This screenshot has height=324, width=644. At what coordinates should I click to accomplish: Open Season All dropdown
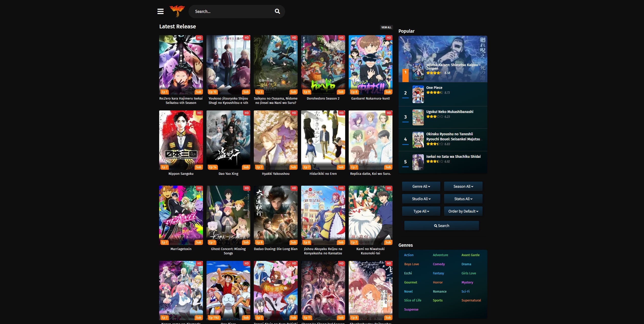click(x=463, y=186)
